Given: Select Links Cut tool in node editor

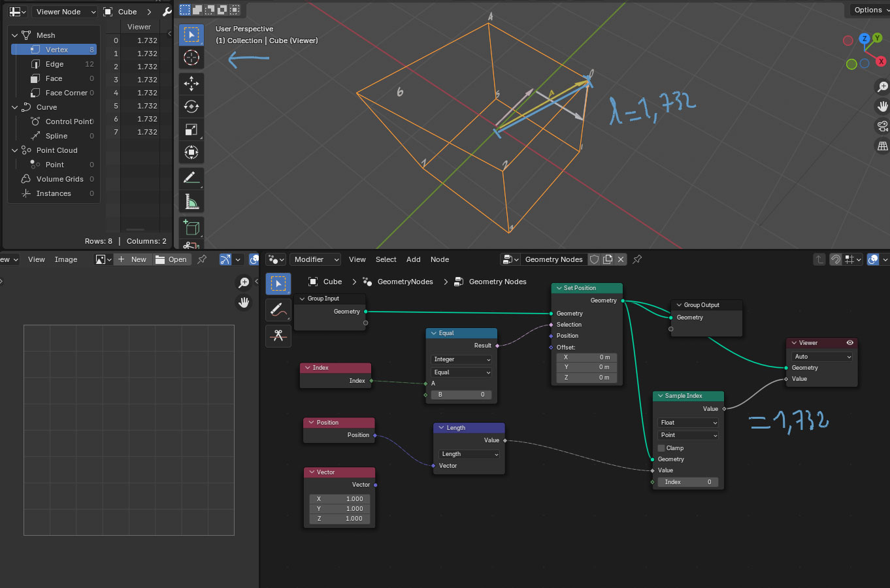Looking at the screenshot, I should 278,335.
